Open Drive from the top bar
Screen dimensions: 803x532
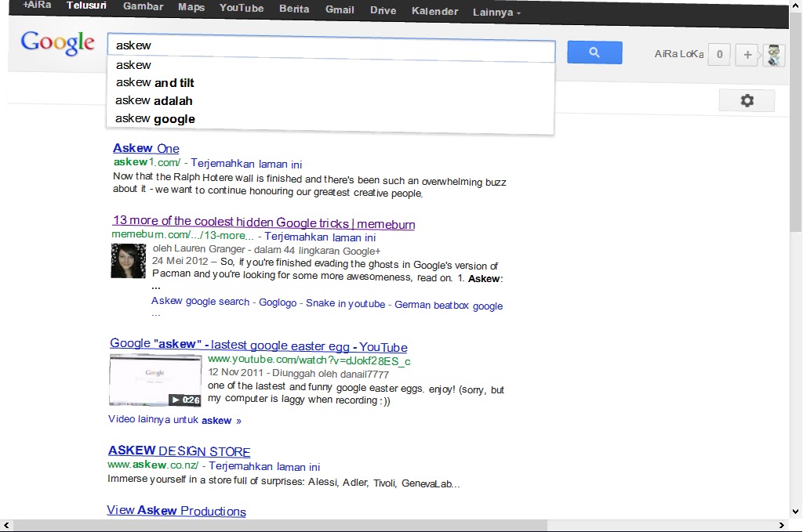click(383, 10)
